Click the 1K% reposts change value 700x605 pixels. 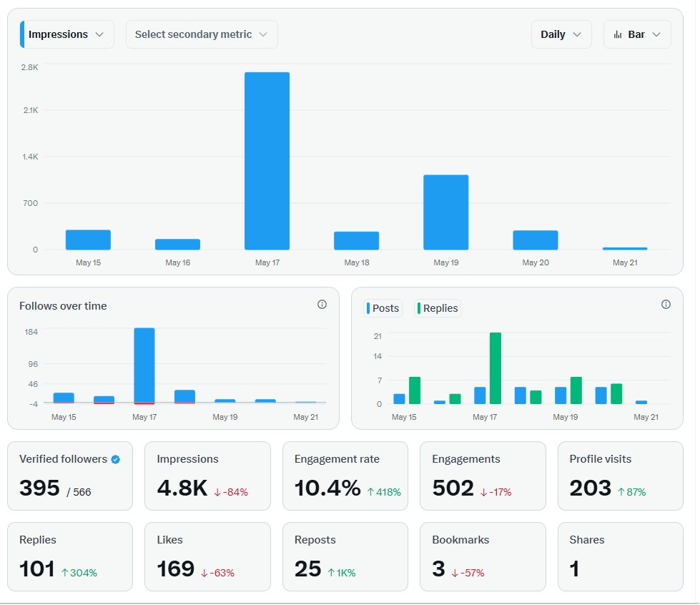(342, 573)
